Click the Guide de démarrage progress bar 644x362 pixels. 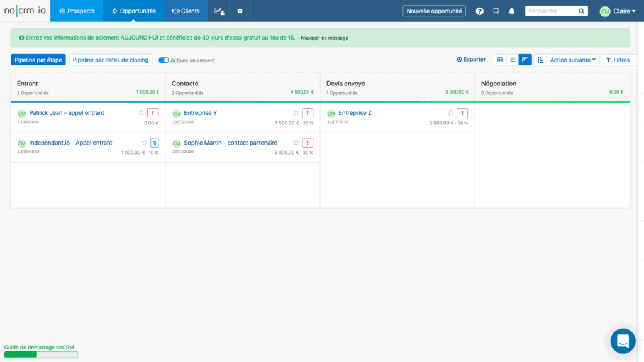point(41,354)
